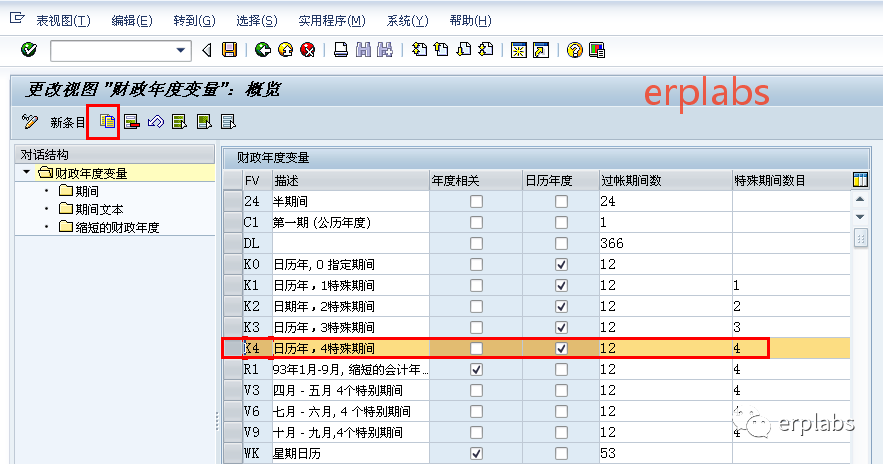Toggle 日历年度 checkbox for row V3

tap(561, 390)
